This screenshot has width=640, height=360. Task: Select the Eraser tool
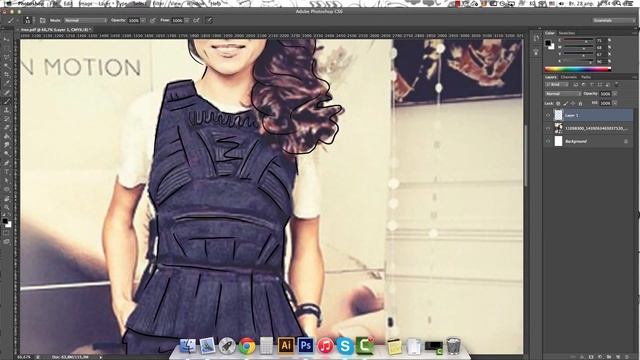click(x=7, y=128)
